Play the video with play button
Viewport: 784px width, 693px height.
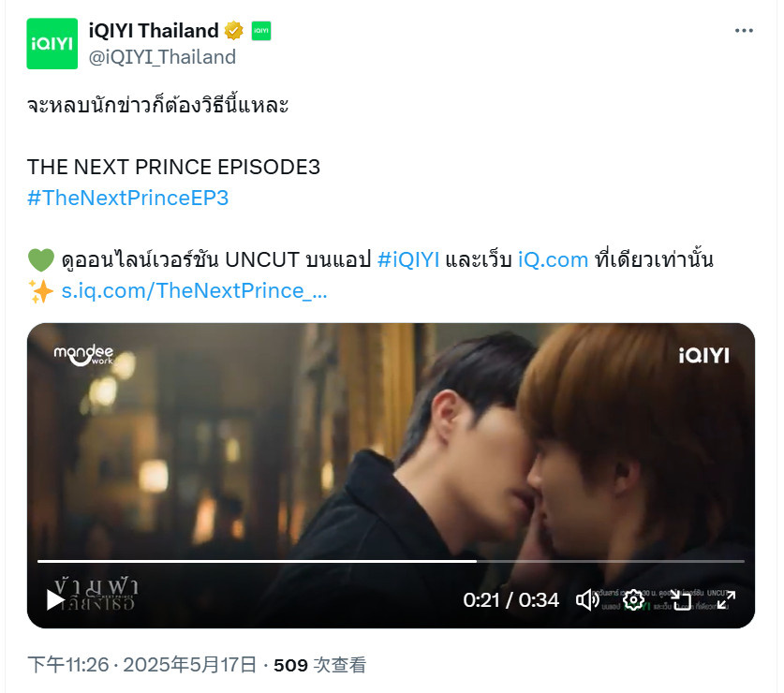coord(55,599)
